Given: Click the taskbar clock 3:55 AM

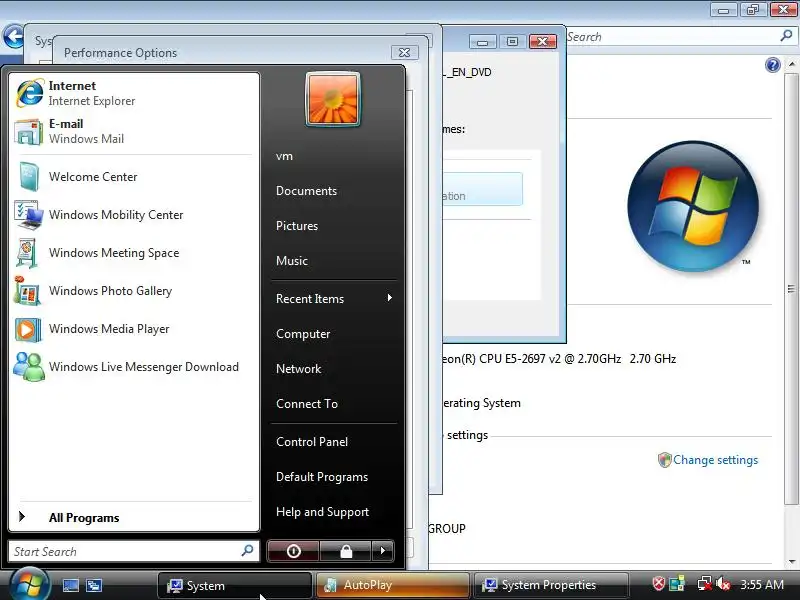Looking at the screenshot, I should [x=762, y=584].
